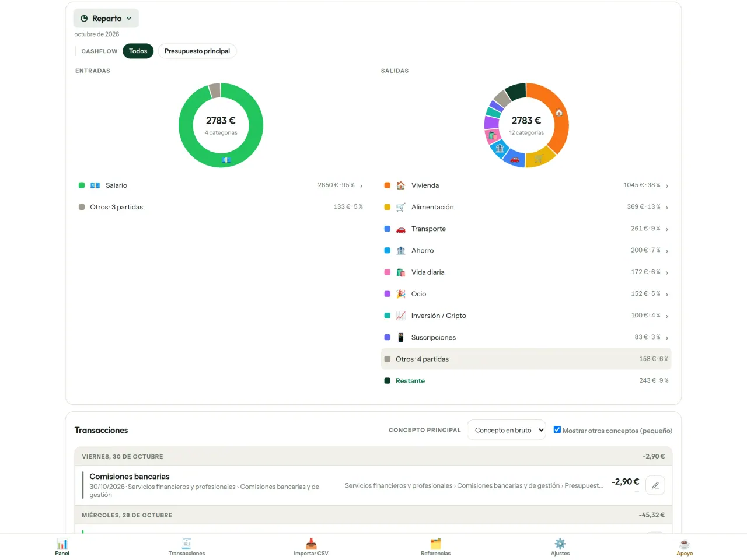747x560 pixels.
Task: Open Comisiones bancarias transaction title
Action: point(130,477)
